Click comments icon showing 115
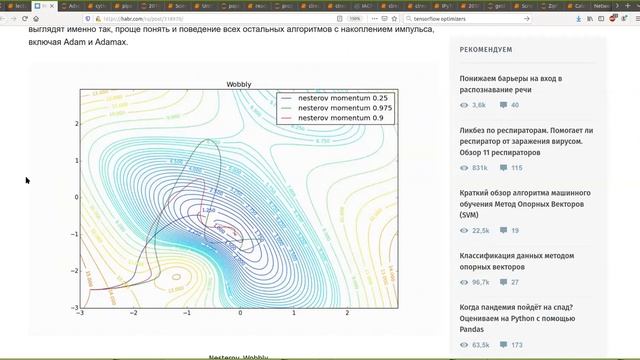This screenshot has width=640, height=360. click(503, 168)
